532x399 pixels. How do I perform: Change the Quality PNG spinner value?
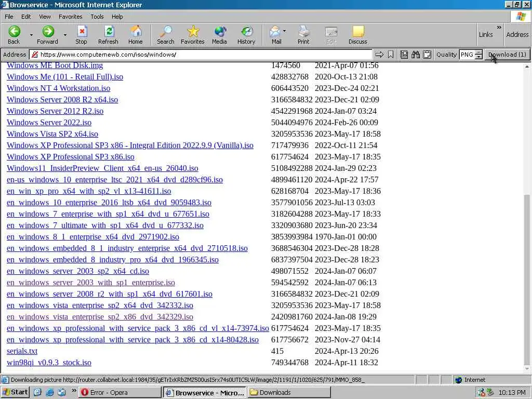(478, 54)
